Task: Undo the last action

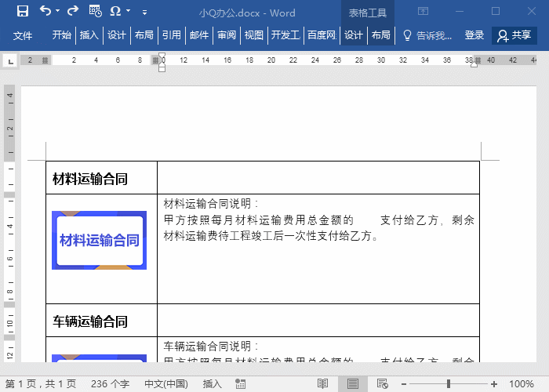Action: point(45,11)
